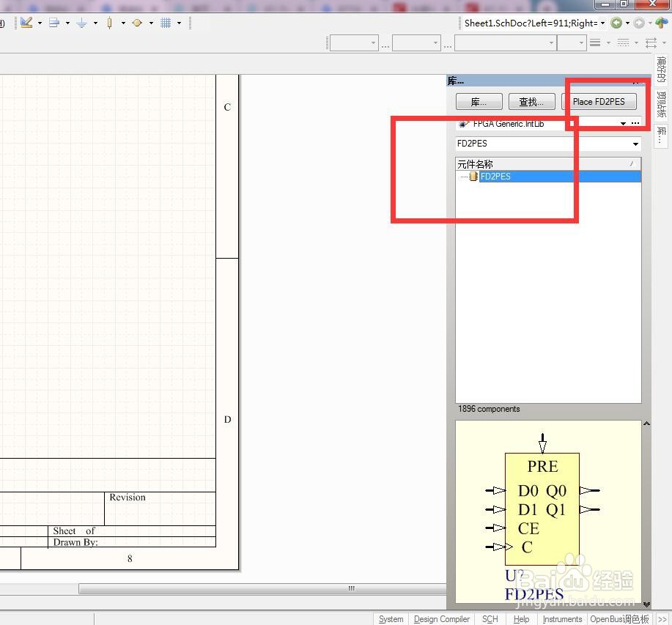Screen dimensions: 672x625
Task: Click the arrow style icon
Action: (651, 42)
